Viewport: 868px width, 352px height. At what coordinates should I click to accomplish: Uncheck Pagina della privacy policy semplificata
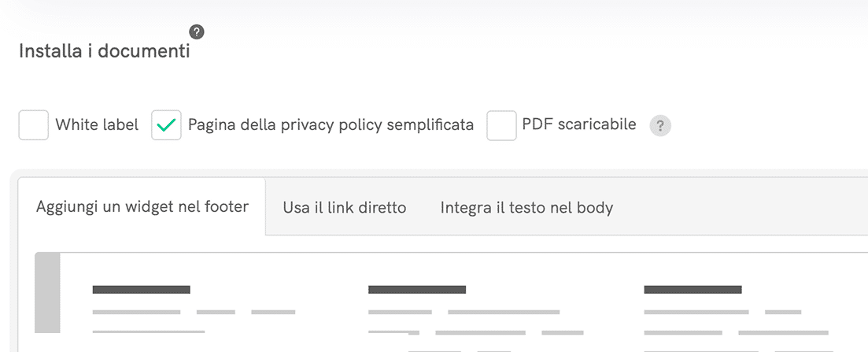(x=167, y=125)
